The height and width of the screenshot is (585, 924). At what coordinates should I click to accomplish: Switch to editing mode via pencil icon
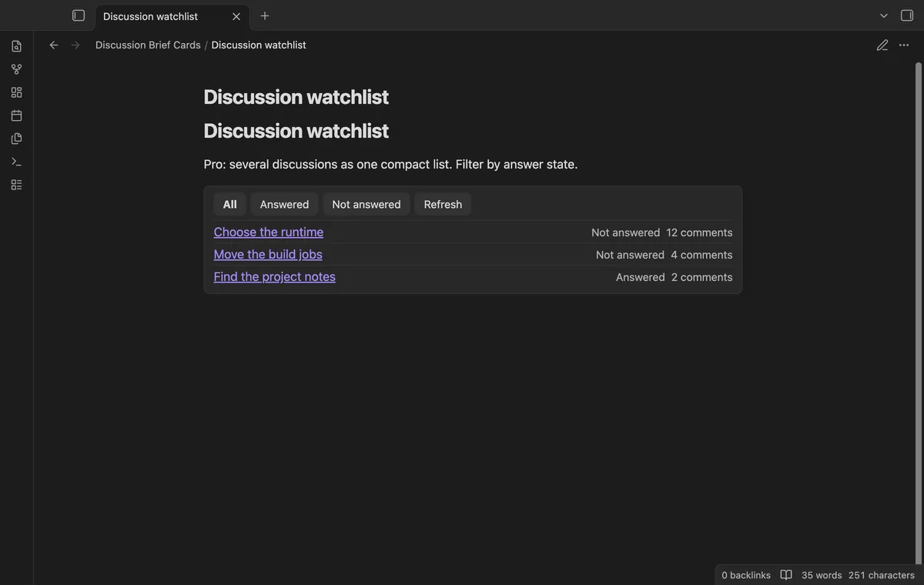pyautogui.click(x=882, y=45)
